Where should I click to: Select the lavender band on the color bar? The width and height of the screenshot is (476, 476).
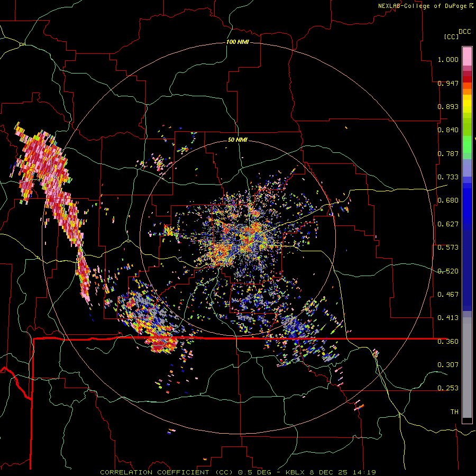pyautogui.click(x=467, y=168)
